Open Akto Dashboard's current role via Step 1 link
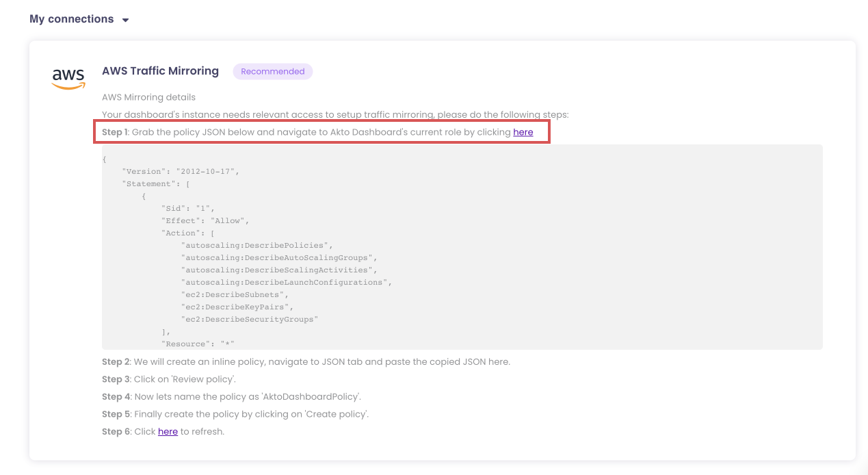The width and height of the screenshot is (868, 475). point(523,131)
